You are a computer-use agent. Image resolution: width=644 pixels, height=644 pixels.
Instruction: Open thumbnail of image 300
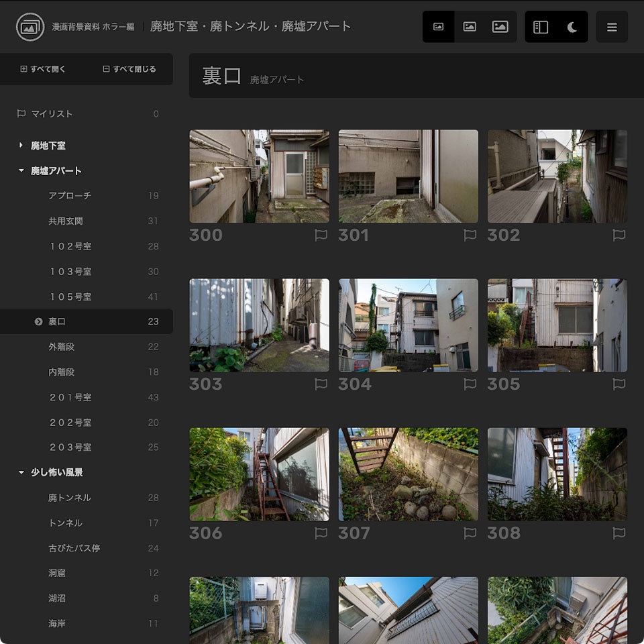(x=259, y=176)
